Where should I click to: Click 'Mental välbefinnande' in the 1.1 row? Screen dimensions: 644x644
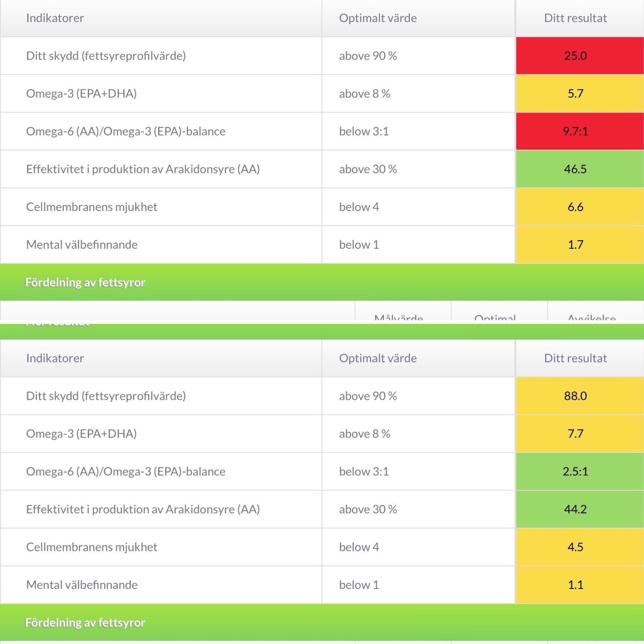[82, 585]
